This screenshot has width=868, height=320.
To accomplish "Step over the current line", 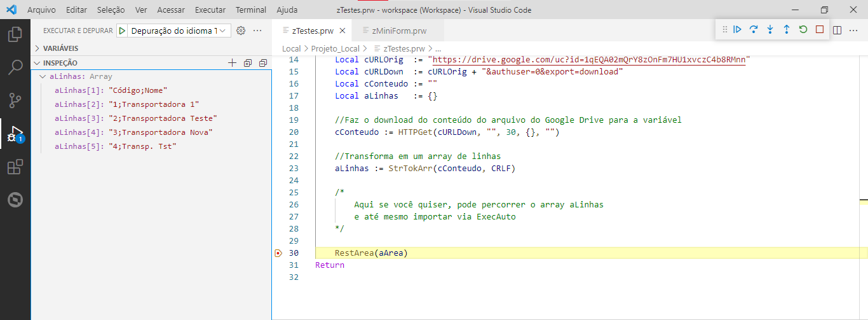I will coord(754,29).
